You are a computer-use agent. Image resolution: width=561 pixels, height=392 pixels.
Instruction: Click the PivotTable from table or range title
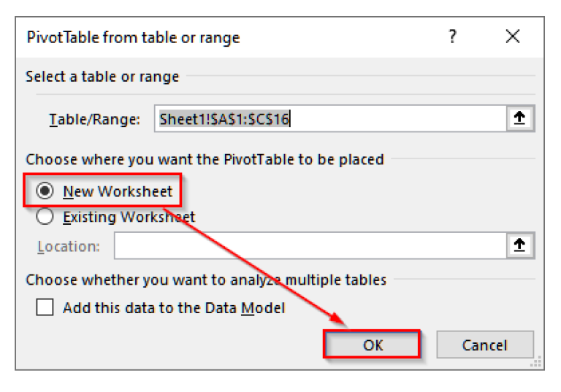click(x=134, y=37)
